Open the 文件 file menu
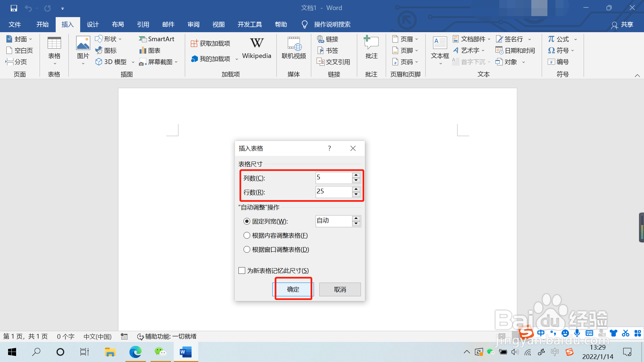 tap(14, 24)
